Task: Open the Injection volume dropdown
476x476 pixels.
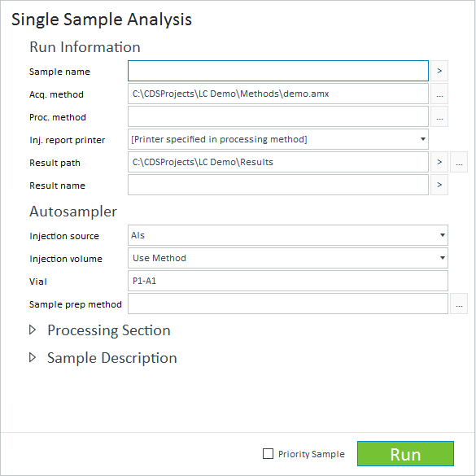Action: click(x=288, y=258)
